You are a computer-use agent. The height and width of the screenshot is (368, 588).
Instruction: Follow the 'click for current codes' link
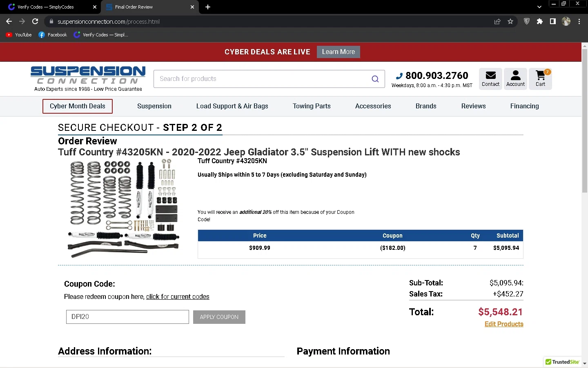pyautogui.click(x=178, y=297)
